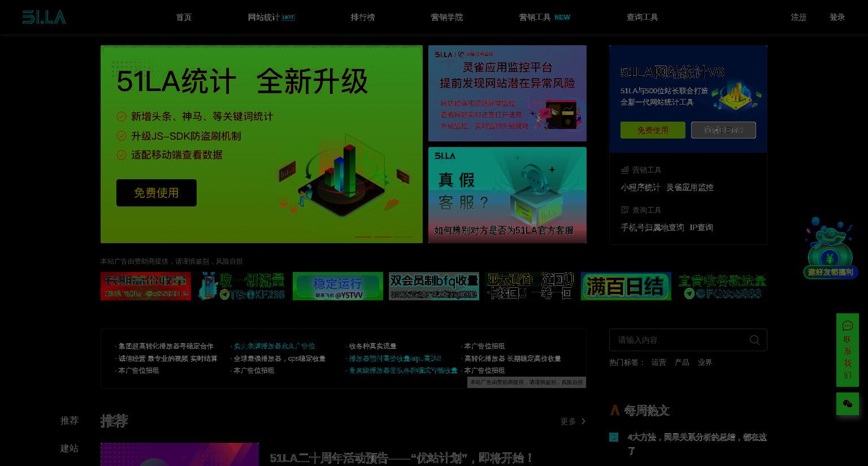This screenshot has width=868, height=466.
Task: Click 集团超高转化播放器寻稳定合作 text ad
Action: [x=166, y=346]
